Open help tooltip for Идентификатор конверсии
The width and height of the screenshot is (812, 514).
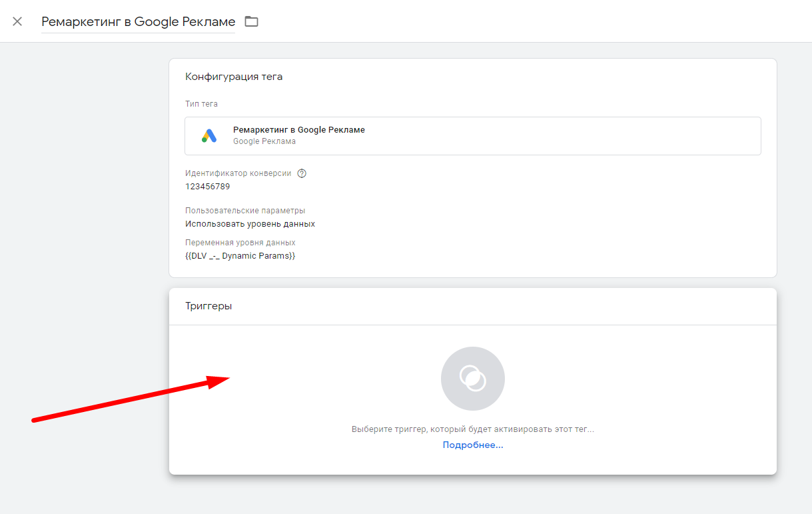302,173
